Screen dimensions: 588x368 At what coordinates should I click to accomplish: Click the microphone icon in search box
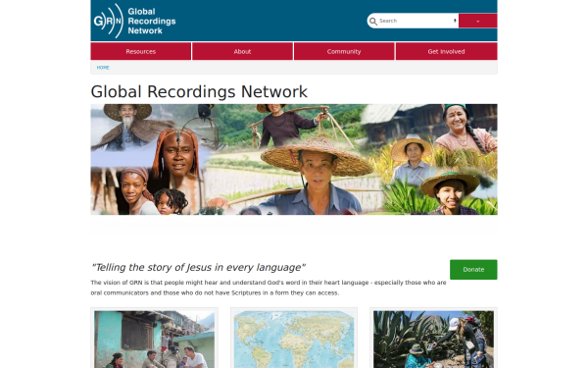pos(455,21)
